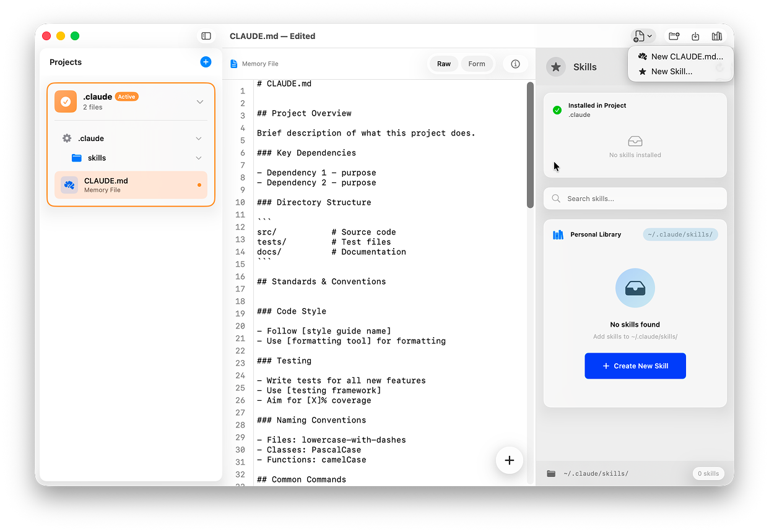Click the floating plus button in the editor
769x532 pixels.
click(509, 460)
